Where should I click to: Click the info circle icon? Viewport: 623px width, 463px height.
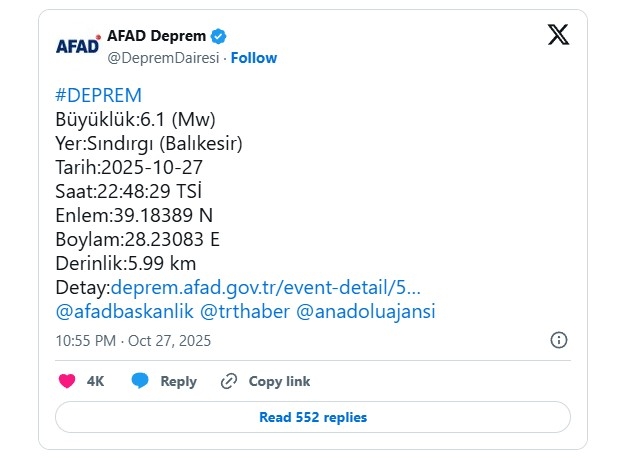point(559,340)
